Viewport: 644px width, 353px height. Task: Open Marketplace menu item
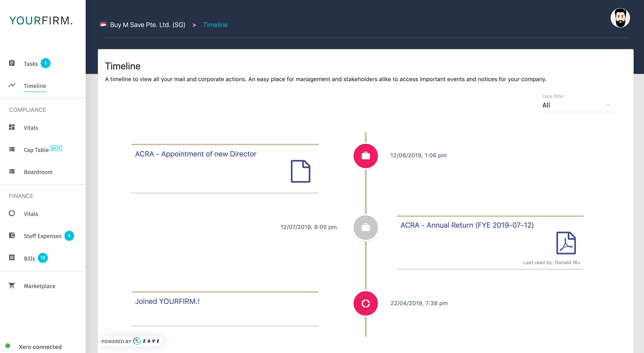tap(39, 286)
